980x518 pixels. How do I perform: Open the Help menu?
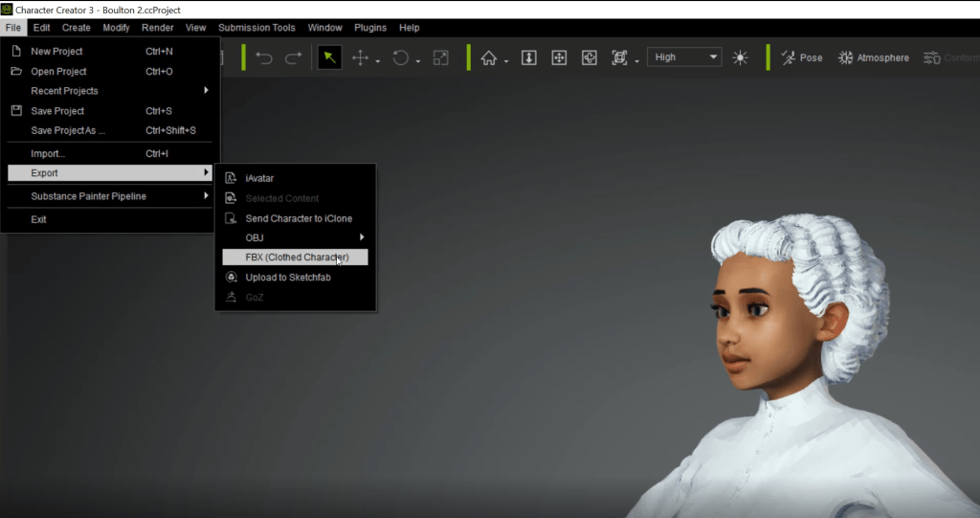click(410, 28)
